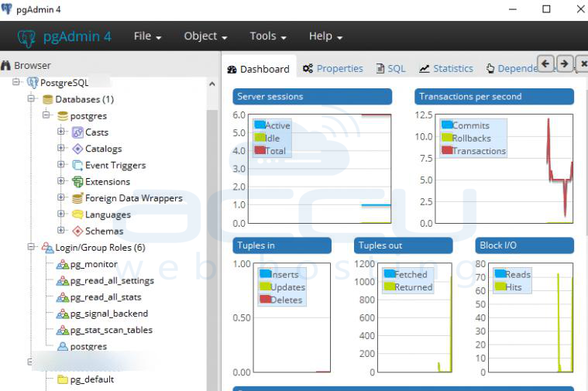Click the pg_monitor role icon
Viewport: 588px width, 391px height.
coord(63,264)
